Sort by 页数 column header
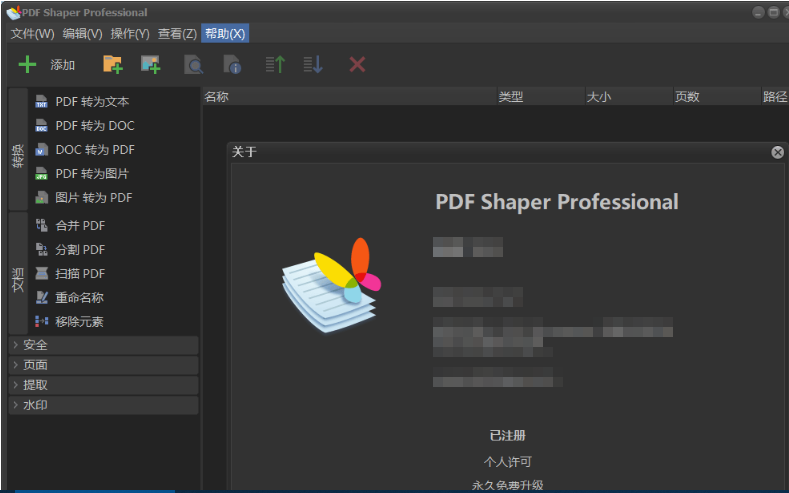Viewport: 789px width, 493px height. click(x=717, y=97)
